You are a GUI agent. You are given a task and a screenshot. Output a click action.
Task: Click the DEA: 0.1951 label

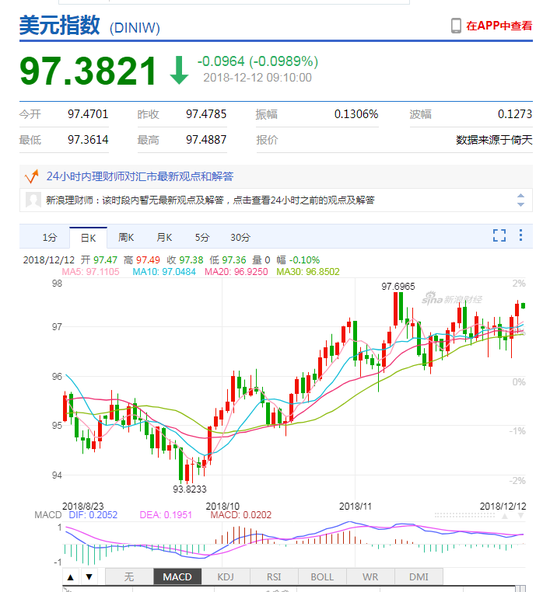pyautogui.click(x=166, y=515)
